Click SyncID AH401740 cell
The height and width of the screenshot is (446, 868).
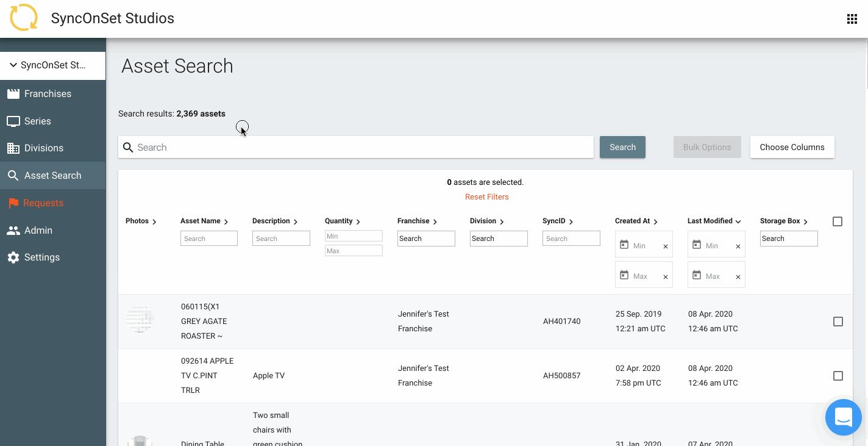pos(561,322)
